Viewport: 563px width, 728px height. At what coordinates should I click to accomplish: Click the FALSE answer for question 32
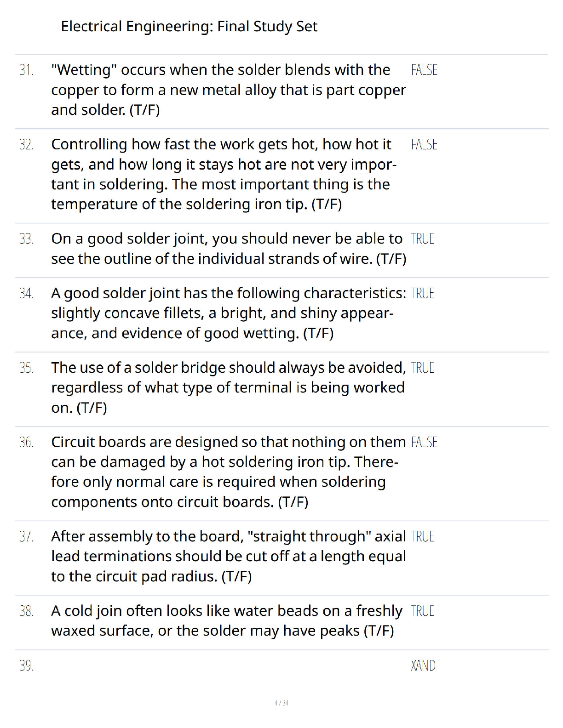coord(424,145)
